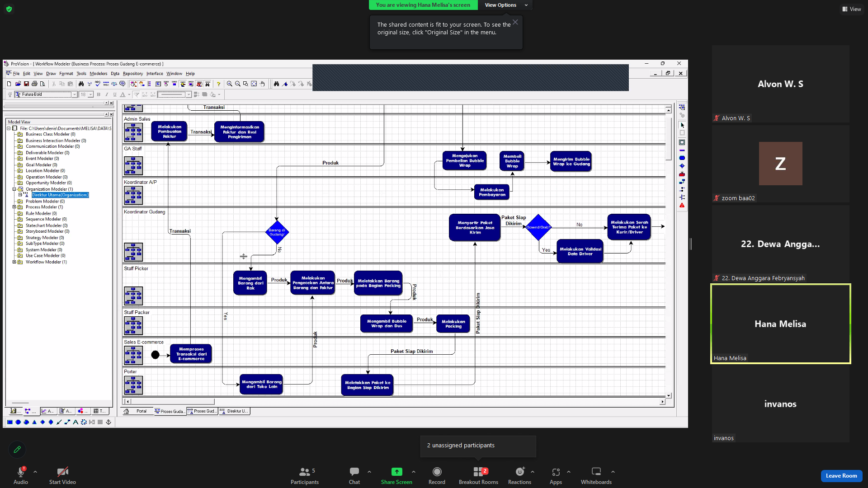This screenshot has height=488, width=868.
Task: Click Share Screen in Zoom toolbar
Action: tap(396, 476)
